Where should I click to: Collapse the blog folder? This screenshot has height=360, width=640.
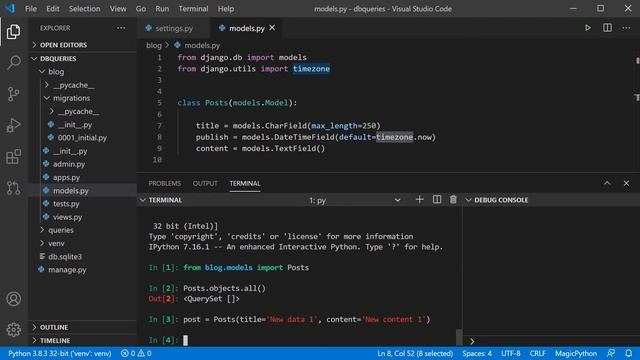tap(56, 72)
